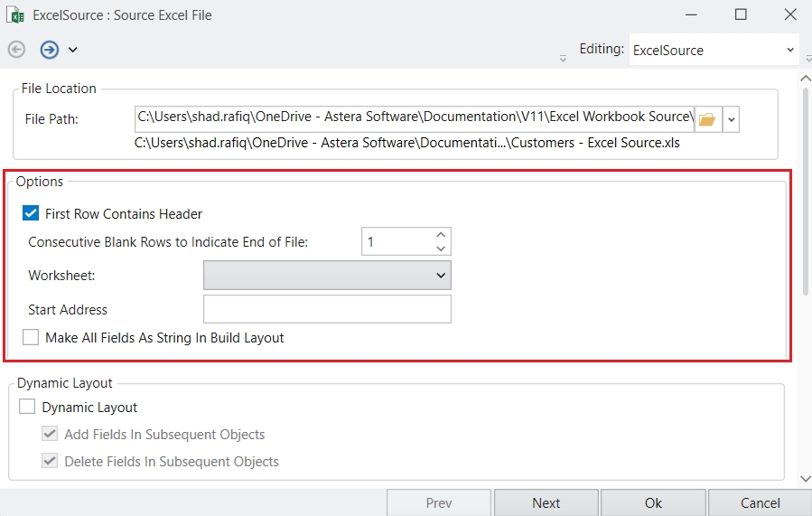Close the ExcelSource dialog window
This screenshot has height=516, width=812.
coord(790,14)
